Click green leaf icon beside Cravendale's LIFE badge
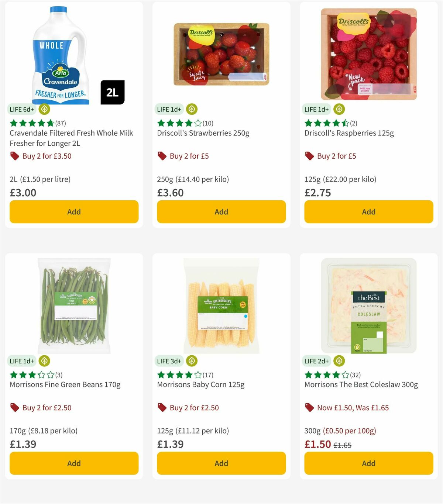 pos(44,109)
